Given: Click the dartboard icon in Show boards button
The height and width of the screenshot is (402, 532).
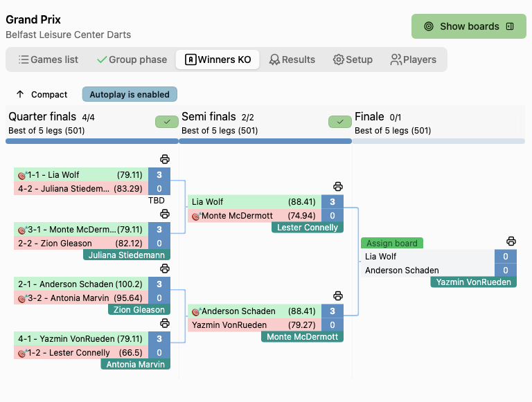Looking at the screenshot, I should pos(429,26).
